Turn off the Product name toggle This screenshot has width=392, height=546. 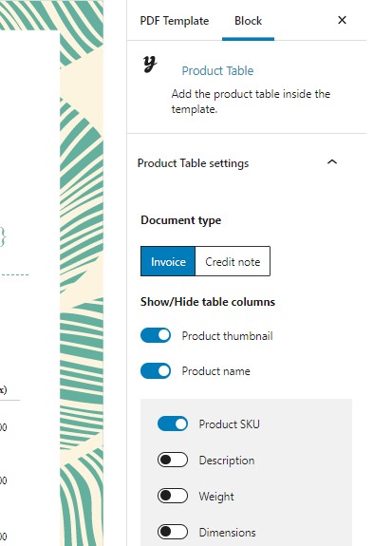(156, 371)
